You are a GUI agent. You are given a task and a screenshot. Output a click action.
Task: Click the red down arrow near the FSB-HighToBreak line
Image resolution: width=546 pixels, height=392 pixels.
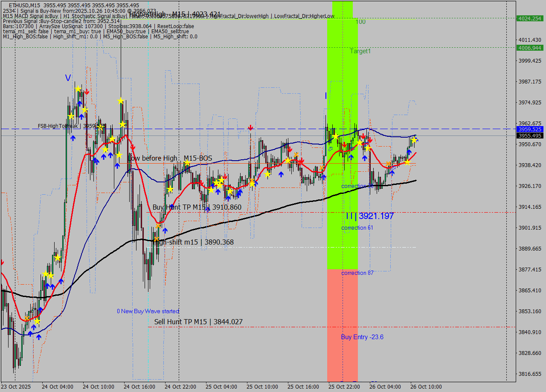pyautogui.click(x=250, y=128)
